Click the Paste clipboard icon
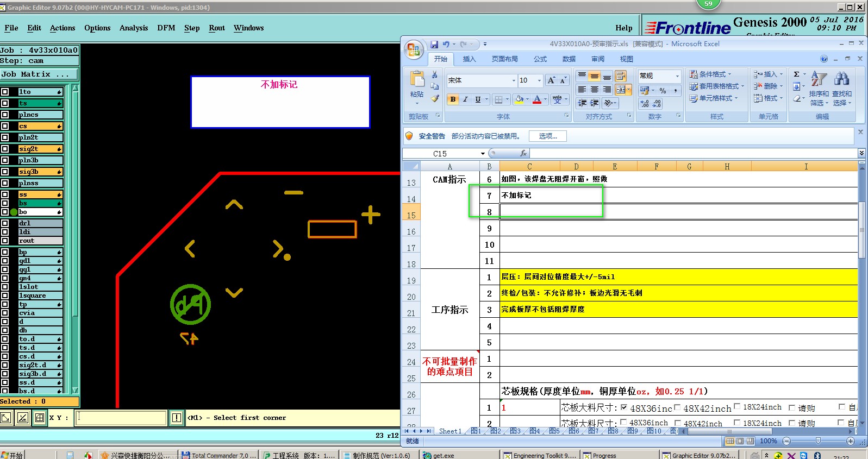Image resolution: width=868 pixels, height=459 pixels. (417, 79)
